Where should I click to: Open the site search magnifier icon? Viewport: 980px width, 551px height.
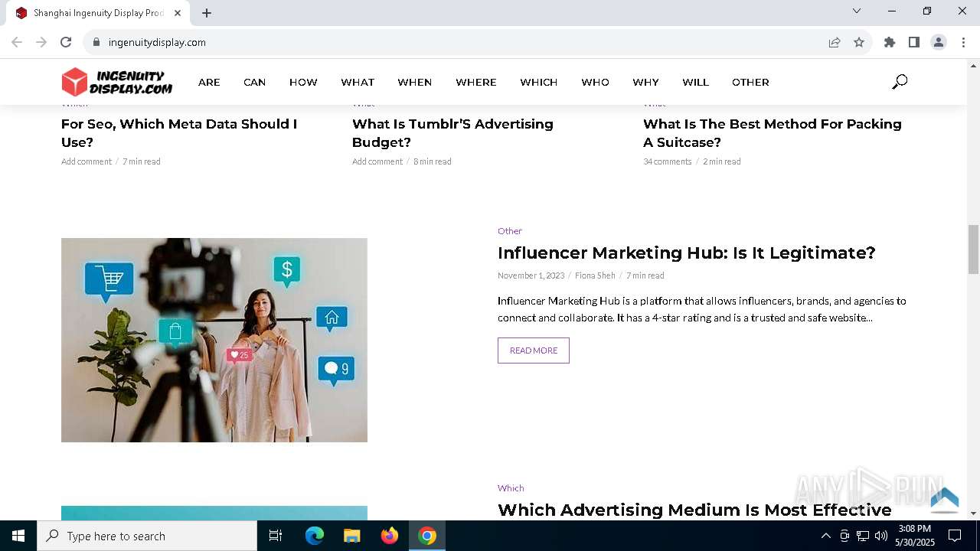pyautogui.click(x=900, y=82)
